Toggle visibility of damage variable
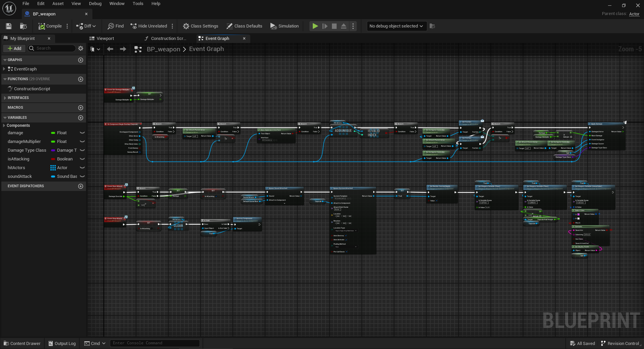Image resolution: width=644 pixels, height=349 pixels. pos(82,133)
